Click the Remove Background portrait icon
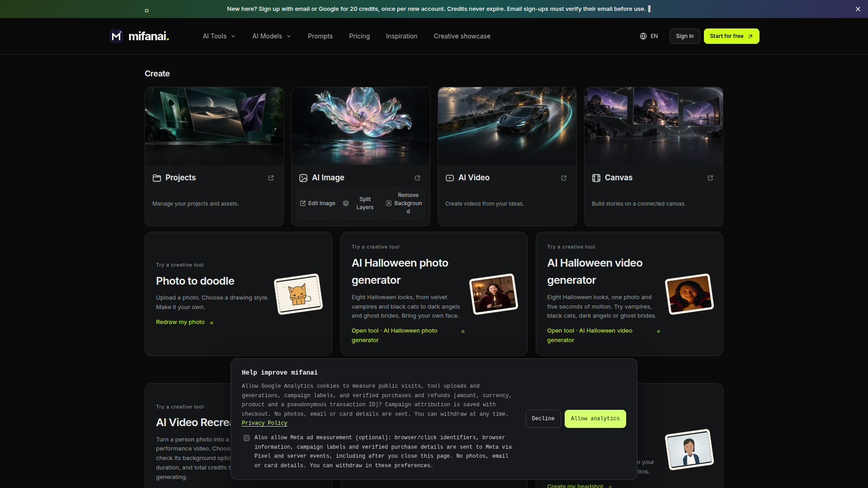868x488 pixels. 389,203
